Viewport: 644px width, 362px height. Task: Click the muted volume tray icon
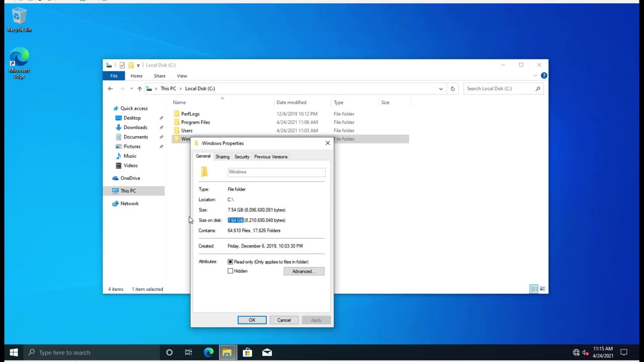(x=586, y=352)
